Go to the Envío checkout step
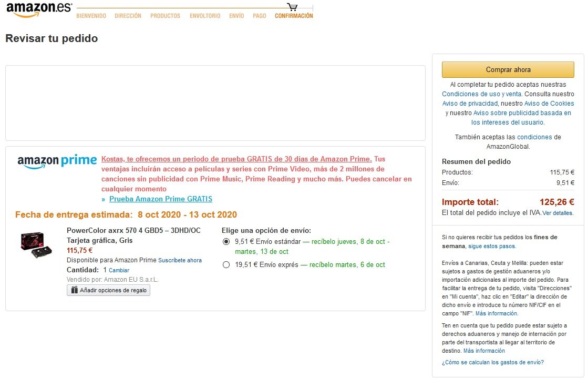This screenshot has height=379, width=588. click(x=236, y=16)
